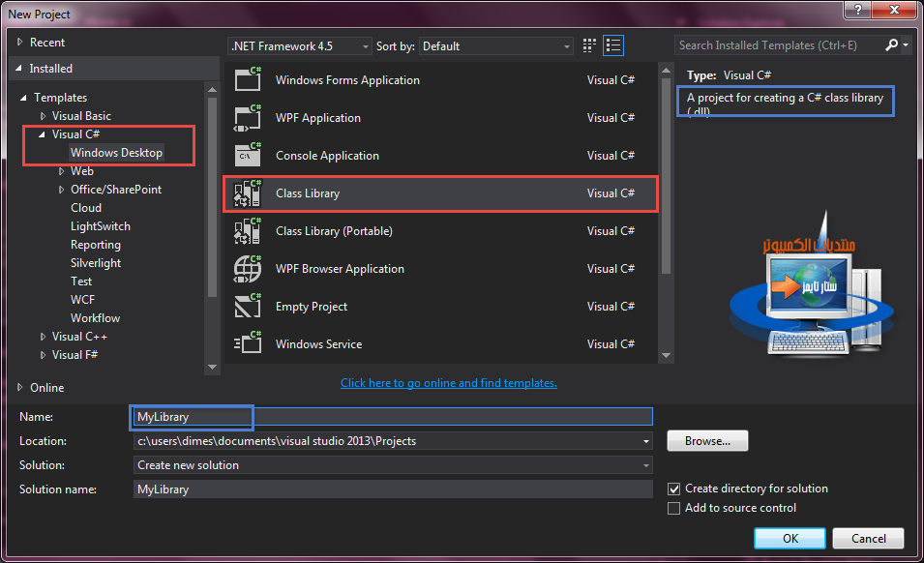Select the Reporting template category

tap(96, 245)
